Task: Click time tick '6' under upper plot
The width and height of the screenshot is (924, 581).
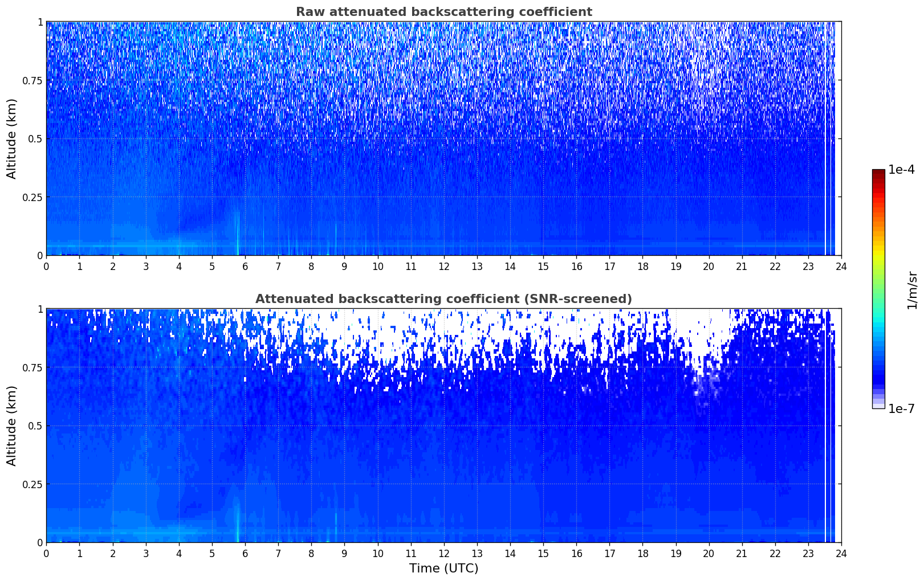Action: pos(245,266)
